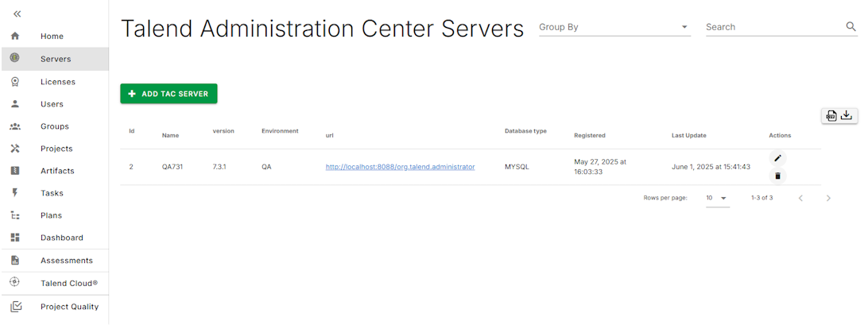Open Dashboard menu item

click(61, 238)
